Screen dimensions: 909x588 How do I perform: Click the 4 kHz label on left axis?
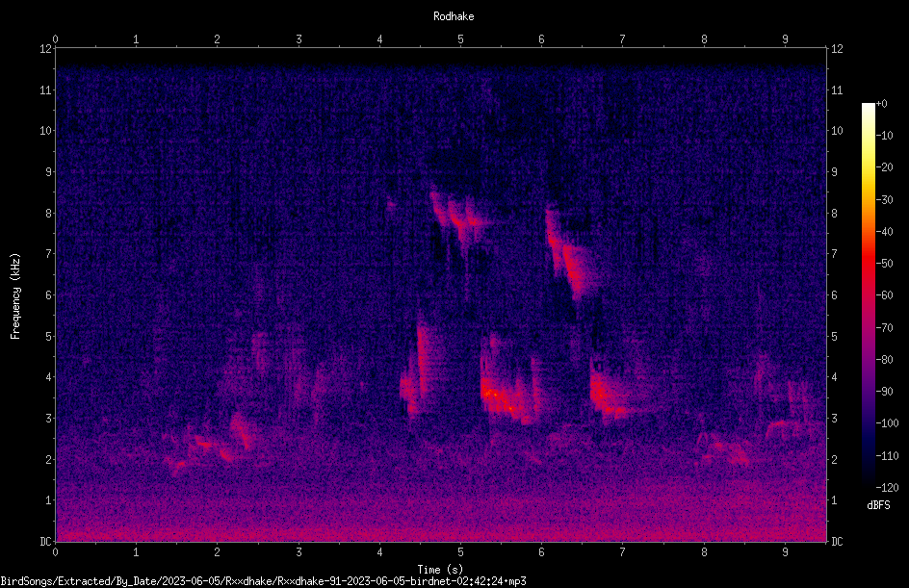pos(49,376)
